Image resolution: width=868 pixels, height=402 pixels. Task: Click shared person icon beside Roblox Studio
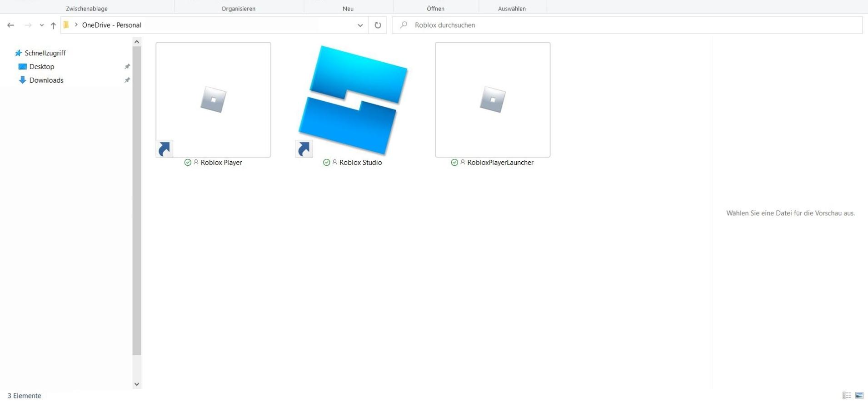(334, 162)
